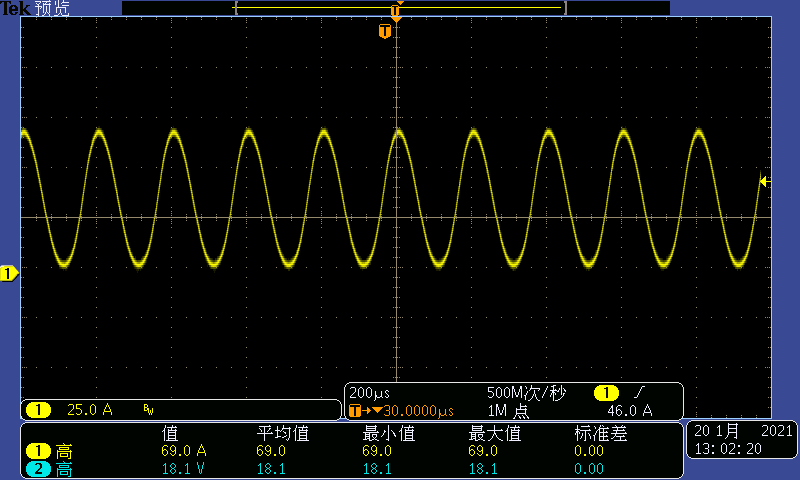Viewport: 800px width, 480px height.
Task: Click the rising edge trigger slope symbol
Action: (640, 393)
